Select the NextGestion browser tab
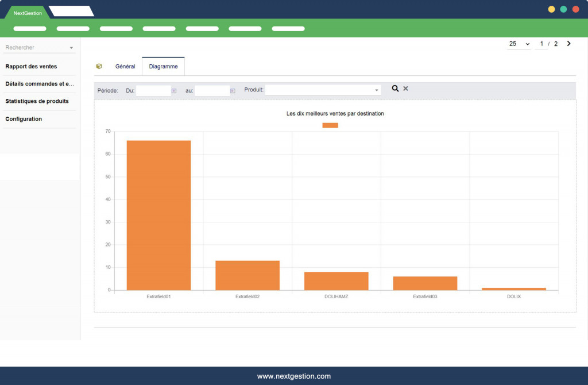This screenshot has width=588, height=385. click(x=28, y=13)
